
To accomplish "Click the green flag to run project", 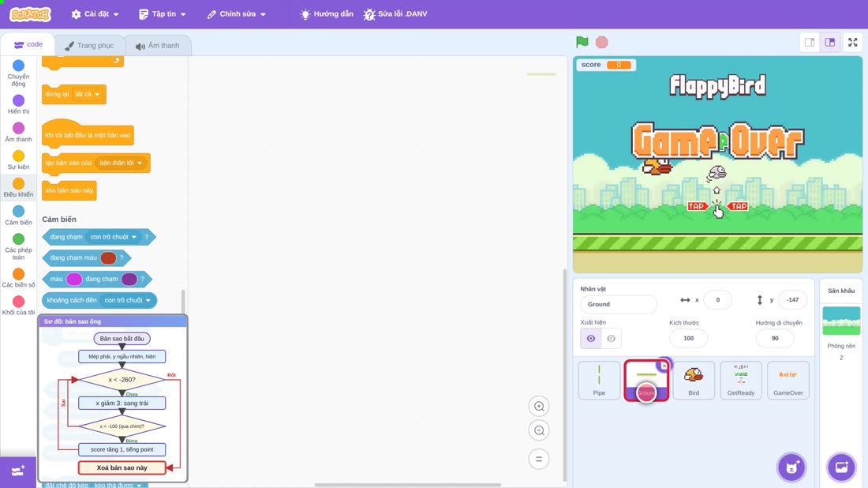I will click(582, 42).
